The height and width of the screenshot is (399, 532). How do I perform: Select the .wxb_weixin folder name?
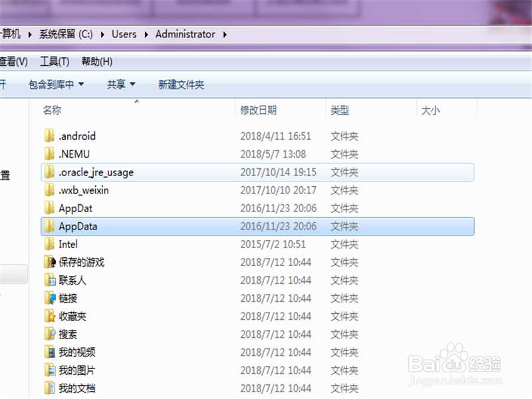coord(84,190)
